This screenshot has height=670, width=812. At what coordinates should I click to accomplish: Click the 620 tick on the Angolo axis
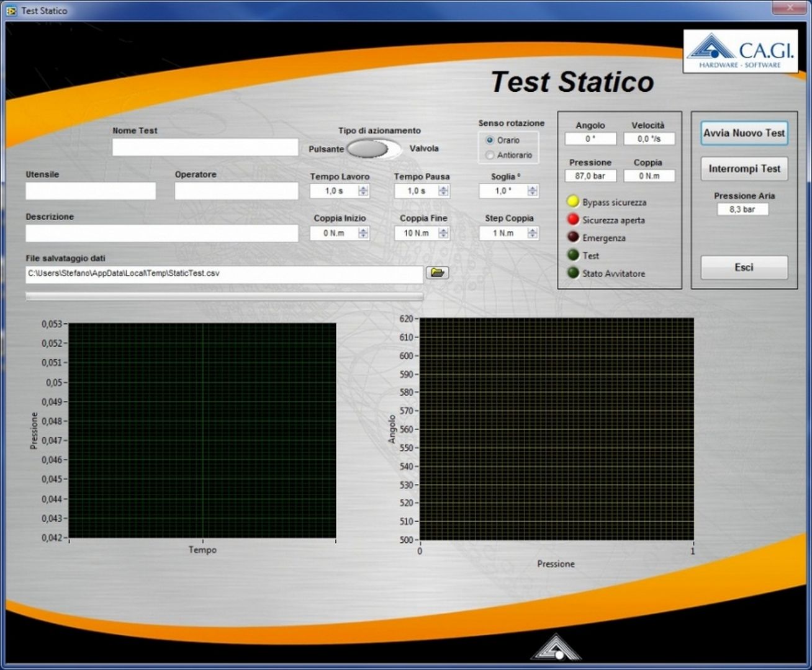(x=406, y=319)
